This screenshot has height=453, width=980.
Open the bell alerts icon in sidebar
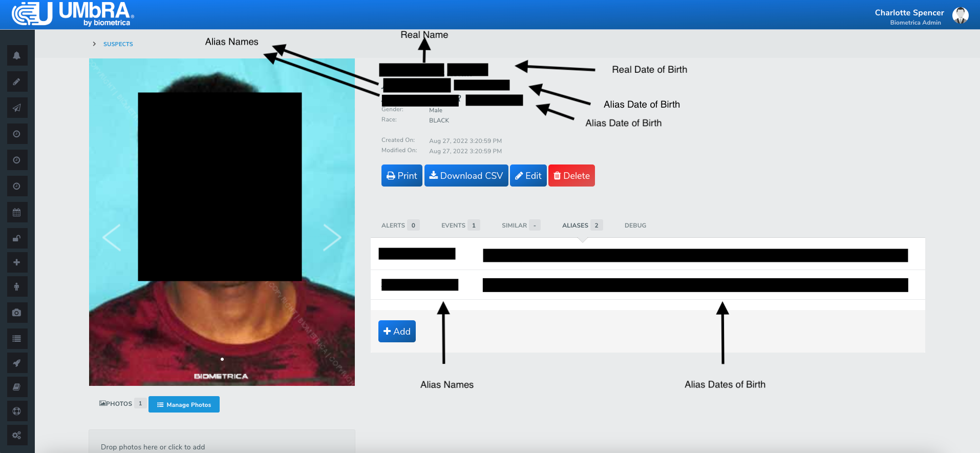coord(17,55)
